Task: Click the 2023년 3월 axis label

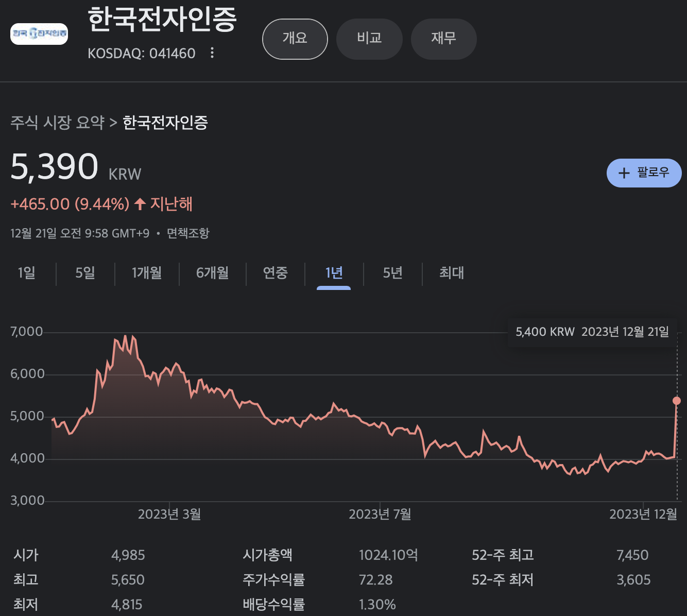Action: [x=169, y=514]
